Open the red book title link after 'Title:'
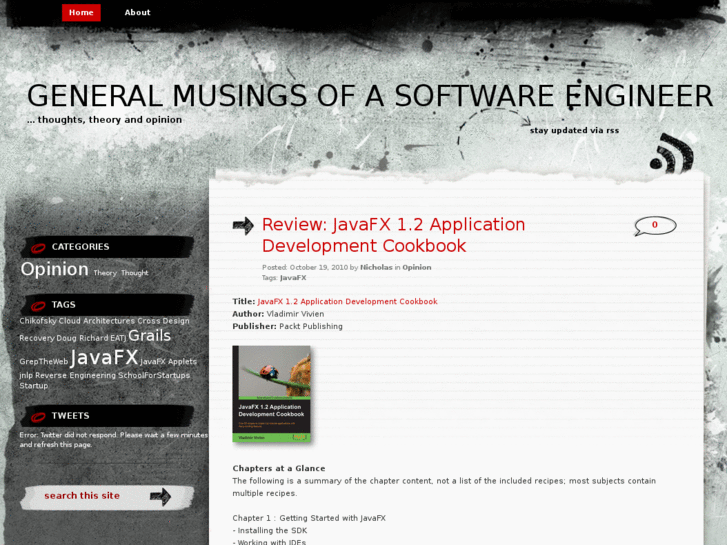This screenshot has width=727, height=545. click(x=347, y=301)
